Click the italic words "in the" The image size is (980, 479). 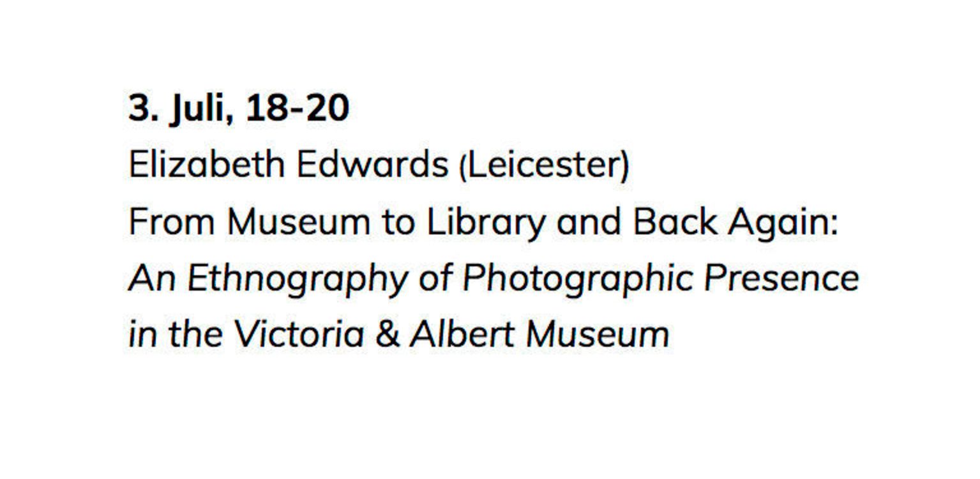[x=175, y=334]
